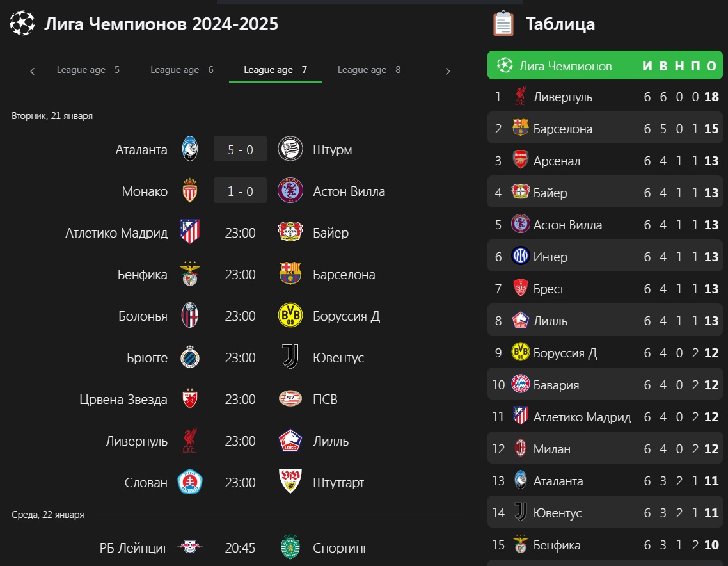Open the Barcelona team link in standings
The image size is (728, 566).
pos(562,129)
